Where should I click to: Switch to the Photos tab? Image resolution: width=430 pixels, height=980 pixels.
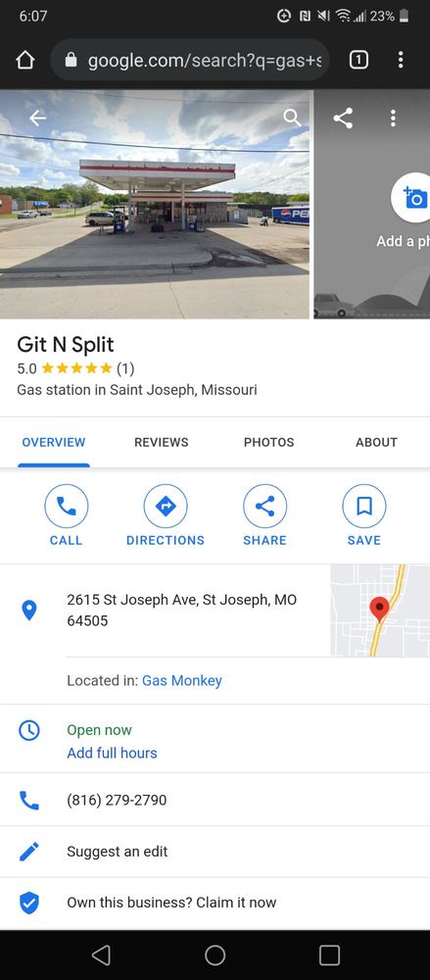pos(268,443)
